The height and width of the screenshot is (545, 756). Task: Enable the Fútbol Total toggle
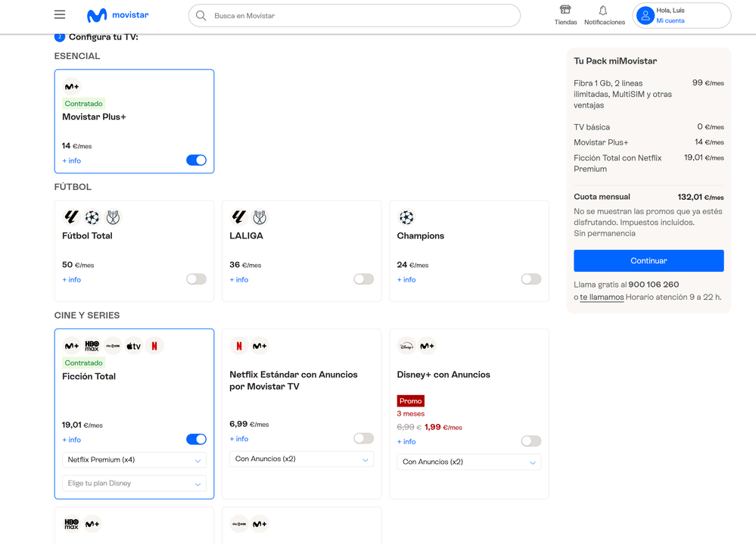point(196,279)
